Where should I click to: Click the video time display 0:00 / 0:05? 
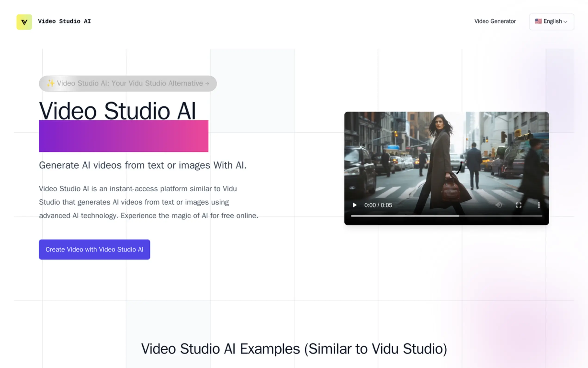click(378, 205)
